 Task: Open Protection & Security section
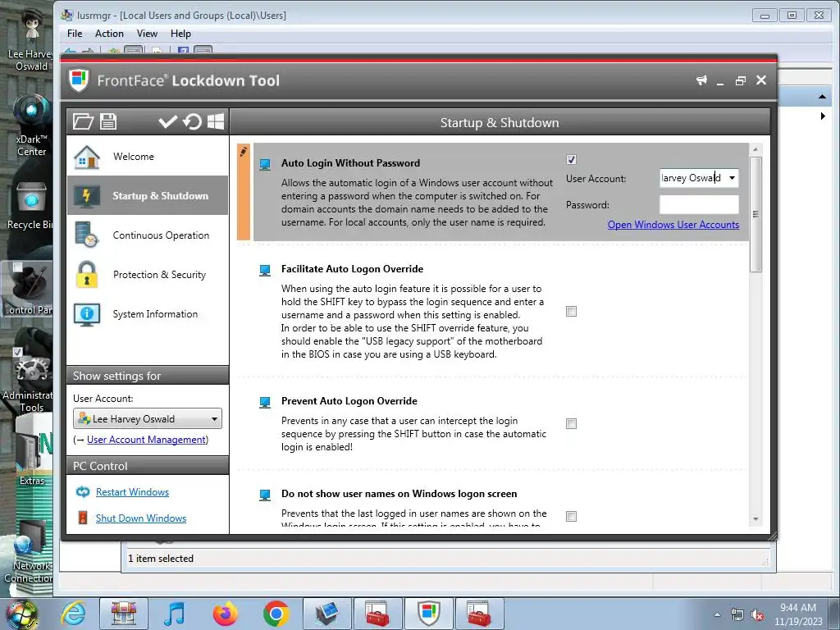pyautogui.click(x=148, y=274)
